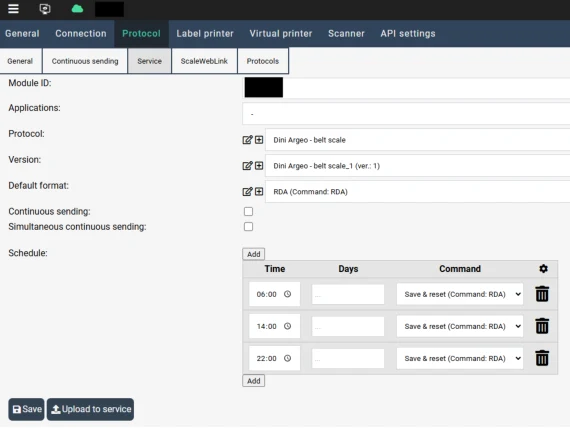Image resolution: width=570 pixels, height=428 pixels.
Task: Open time picker clock for 22:00
Action: coord(288,358)
